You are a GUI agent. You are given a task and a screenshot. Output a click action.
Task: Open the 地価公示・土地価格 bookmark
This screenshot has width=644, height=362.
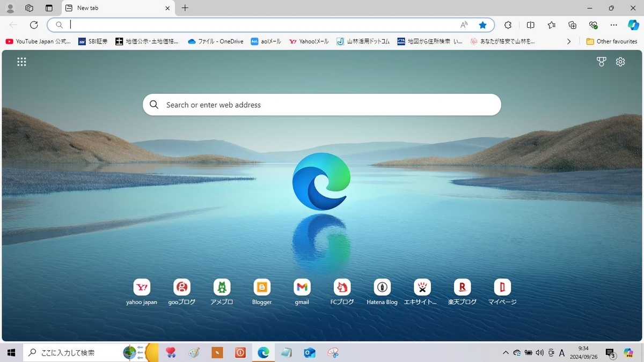click(147, 41)
